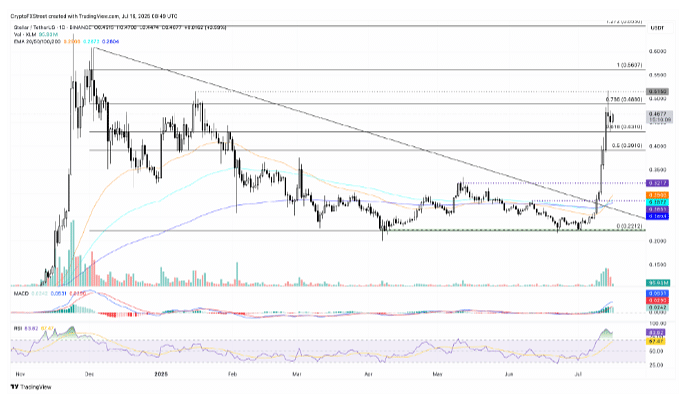
Task: Click the orange EMA value in legend
Action: [71, 41]
